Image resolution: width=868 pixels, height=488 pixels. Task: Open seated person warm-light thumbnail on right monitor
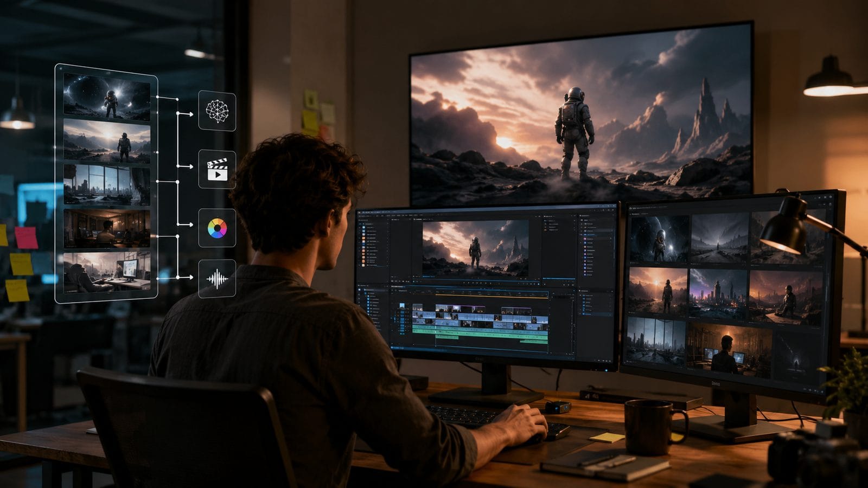click(786, 298)
